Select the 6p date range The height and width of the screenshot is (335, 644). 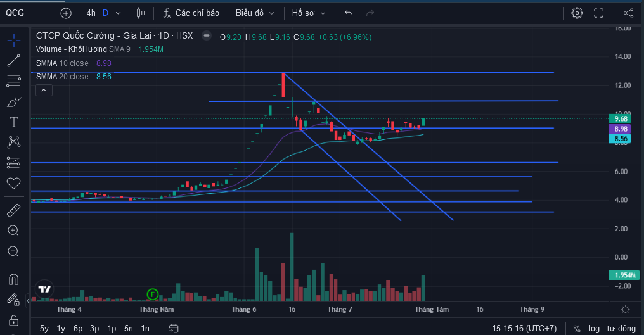(77, 329)
